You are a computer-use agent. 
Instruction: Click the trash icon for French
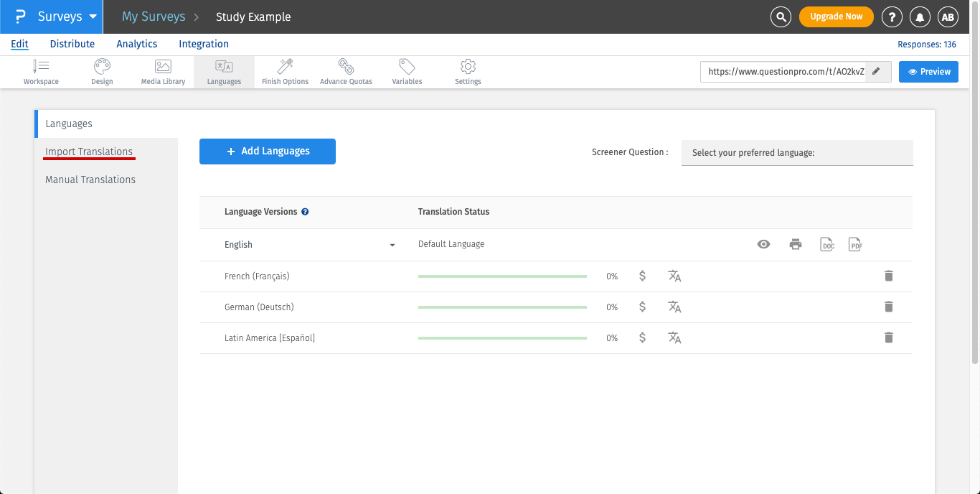888,276
